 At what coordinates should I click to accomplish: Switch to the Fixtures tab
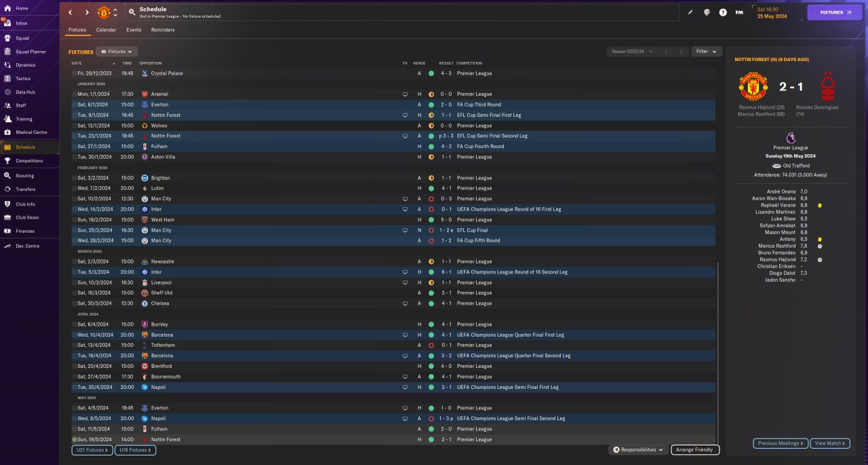click(x=77, y=30)
